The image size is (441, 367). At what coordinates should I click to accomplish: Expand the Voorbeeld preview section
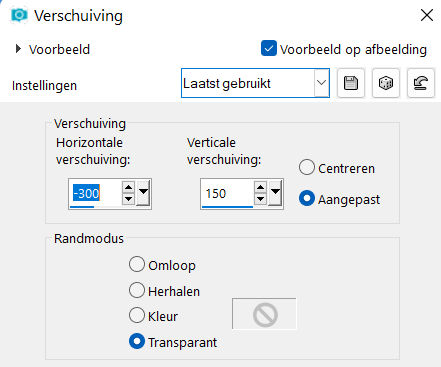point(18,49)
